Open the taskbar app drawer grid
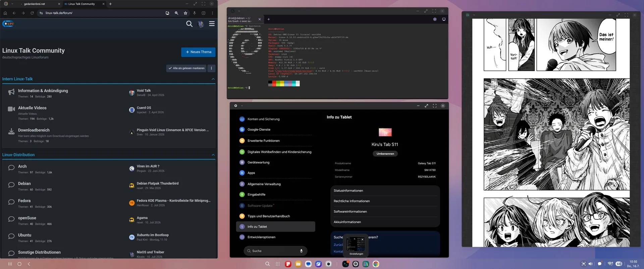 [x=278, y=264]
